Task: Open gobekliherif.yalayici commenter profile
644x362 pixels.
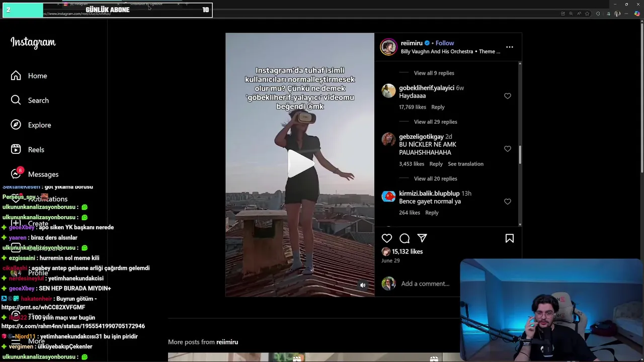Action: [x=426, y=88]
